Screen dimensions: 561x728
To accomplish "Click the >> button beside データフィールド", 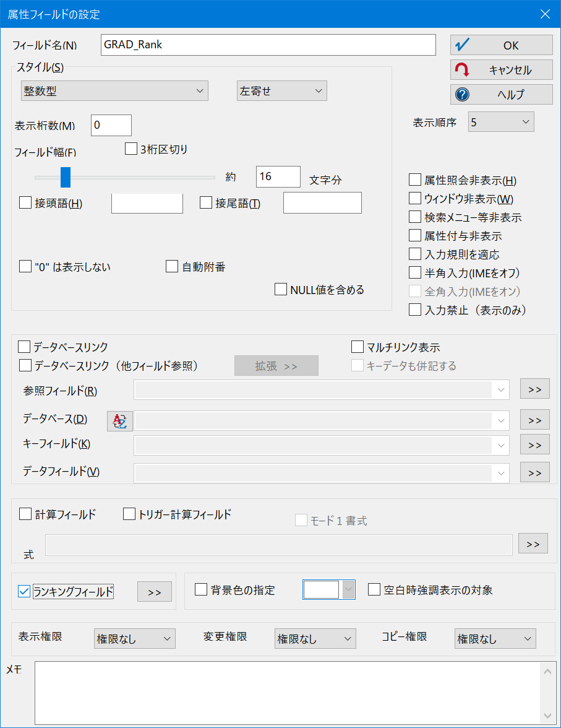I will [x=534, y=472].
